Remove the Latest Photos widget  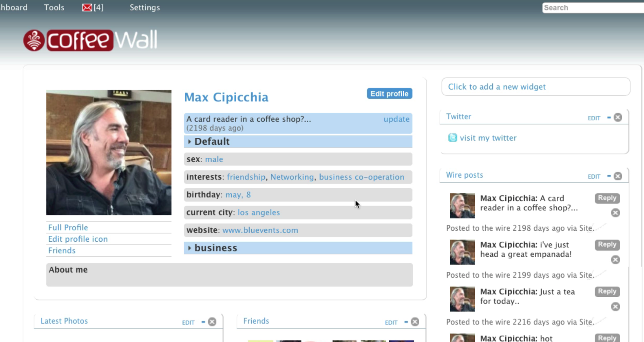tap(212, 322)
